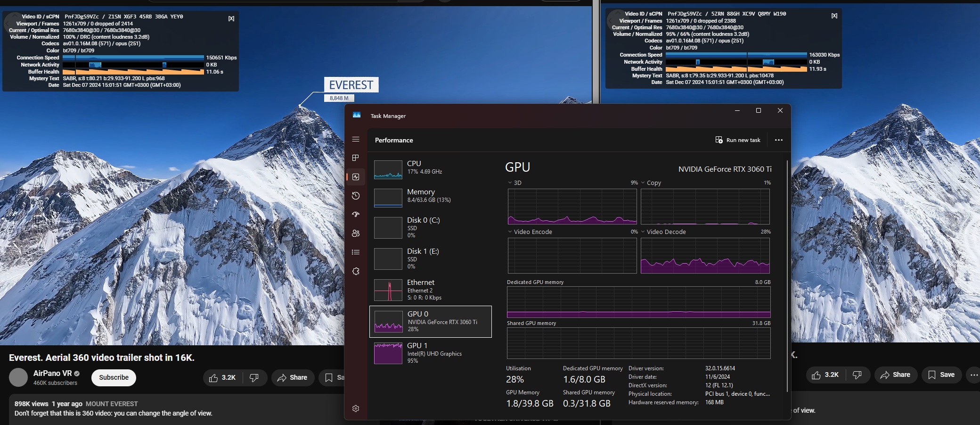Click the video title 'Everest. Aerial 360 video trailer'

102,358
